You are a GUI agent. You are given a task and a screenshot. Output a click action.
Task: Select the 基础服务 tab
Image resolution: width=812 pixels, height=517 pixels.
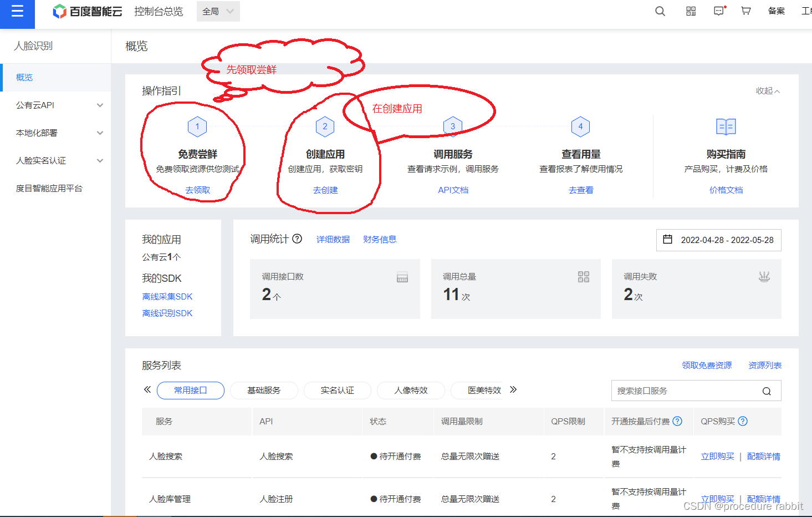click(x=264, y=390)
